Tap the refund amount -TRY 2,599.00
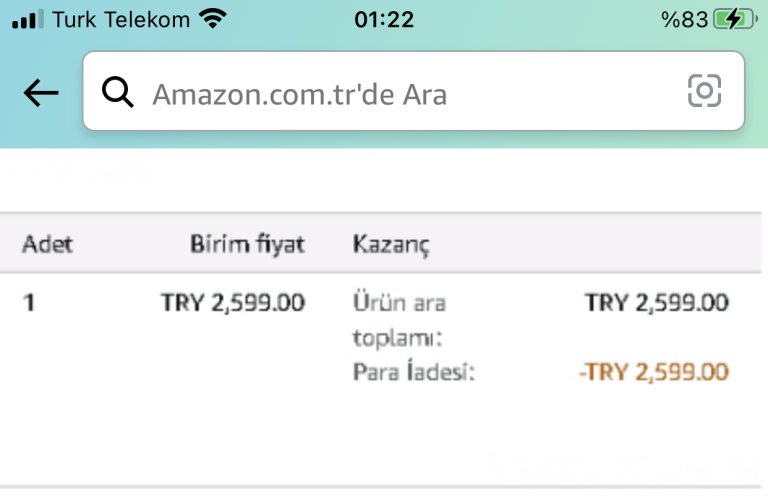This screenshot has height=496, width=768. (x=654, y=372)
